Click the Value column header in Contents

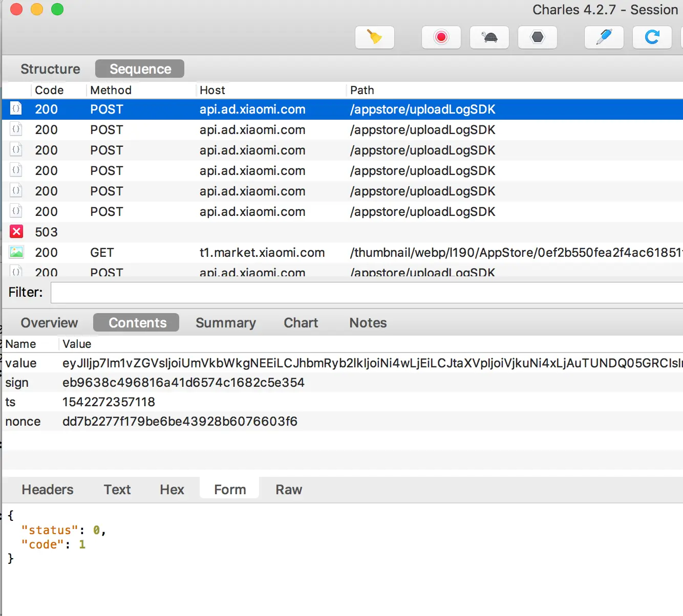[77, 344]
